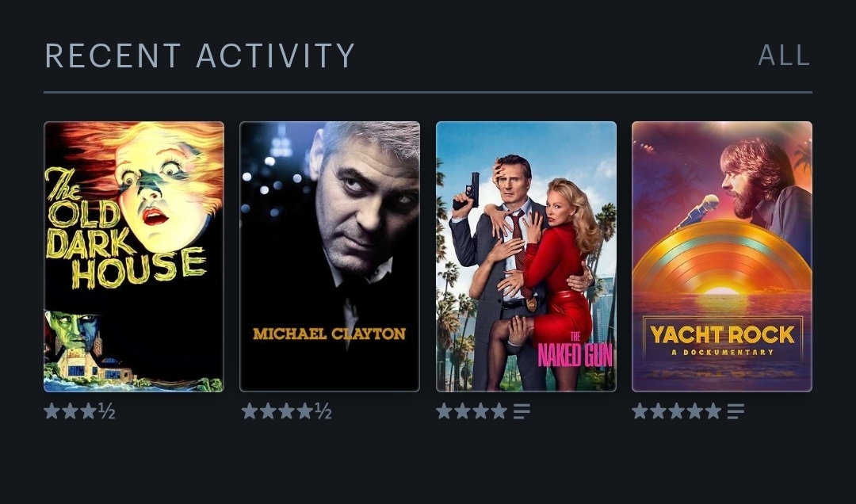
Task: Open the Yacht Rock documentary poster
Action: (722, 257)
